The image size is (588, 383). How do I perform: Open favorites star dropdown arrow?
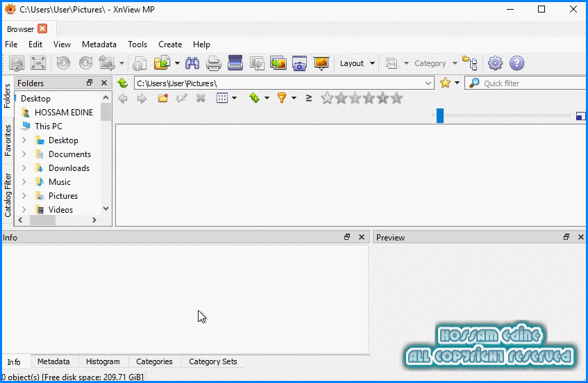[457, 83]
